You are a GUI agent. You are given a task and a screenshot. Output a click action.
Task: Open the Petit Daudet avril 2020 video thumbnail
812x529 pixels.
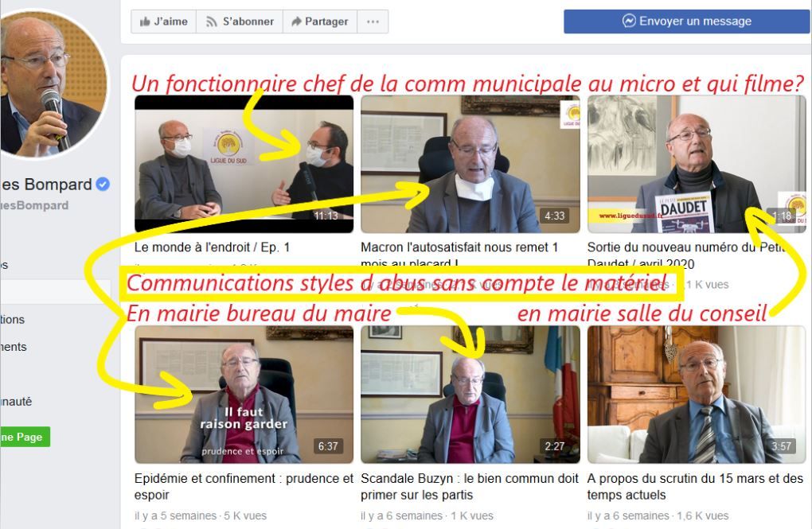point(697,164)
